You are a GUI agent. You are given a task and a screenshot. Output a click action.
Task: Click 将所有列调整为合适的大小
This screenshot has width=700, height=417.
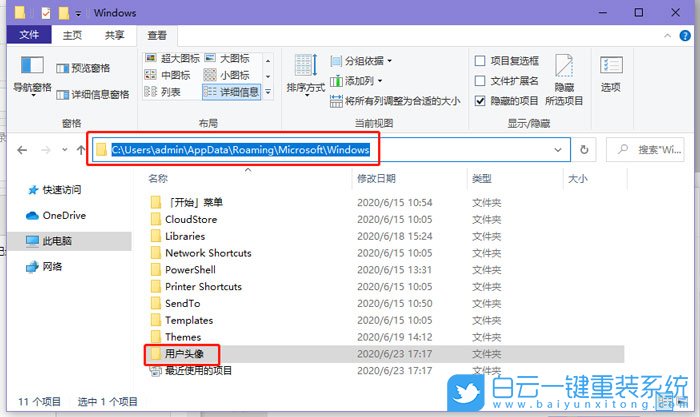tap(395, 101)
